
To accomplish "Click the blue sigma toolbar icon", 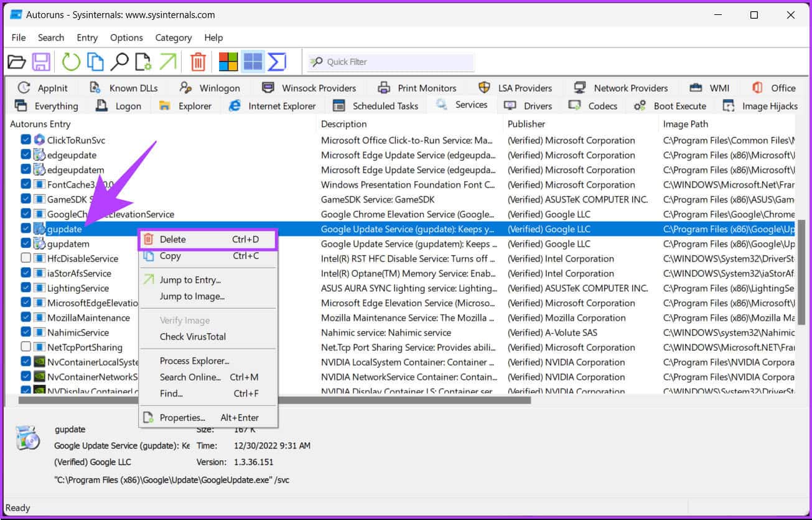I will tap(277, 62).
